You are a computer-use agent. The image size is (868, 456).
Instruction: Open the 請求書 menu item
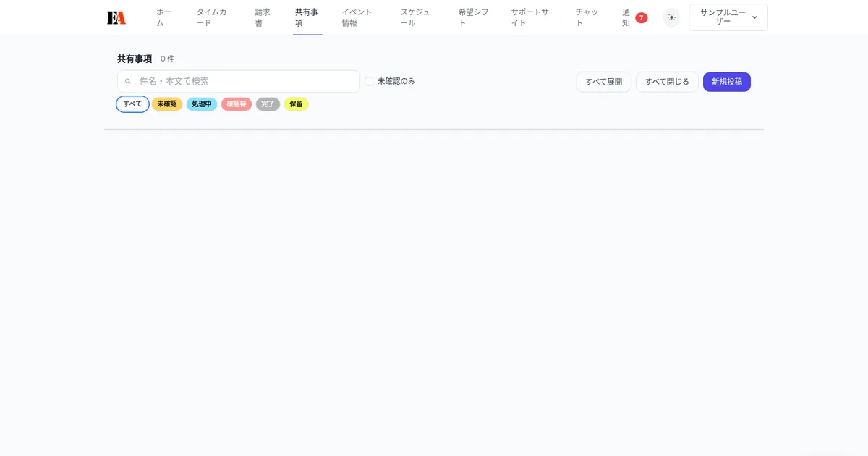(x=263, y=17)
